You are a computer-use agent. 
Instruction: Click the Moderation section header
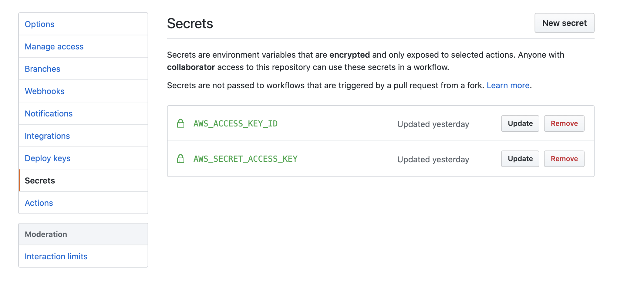(46, 234)
